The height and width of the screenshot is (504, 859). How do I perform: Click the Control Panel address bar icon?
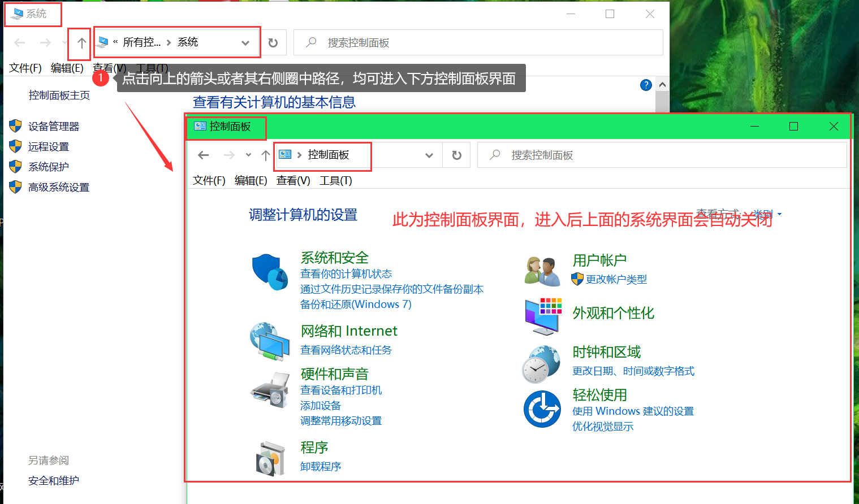(x=286, y=155)
